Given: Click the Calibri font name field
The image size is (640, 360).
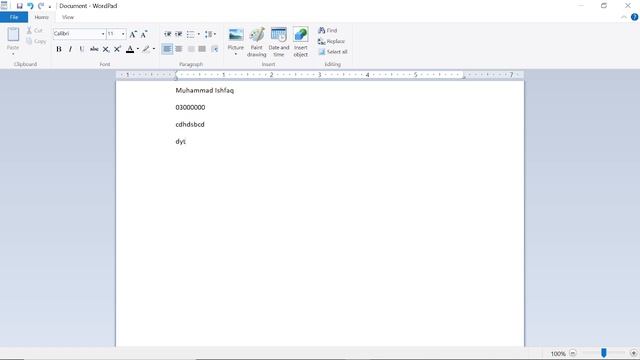Looking at the screenshot, I should [77, 33].
